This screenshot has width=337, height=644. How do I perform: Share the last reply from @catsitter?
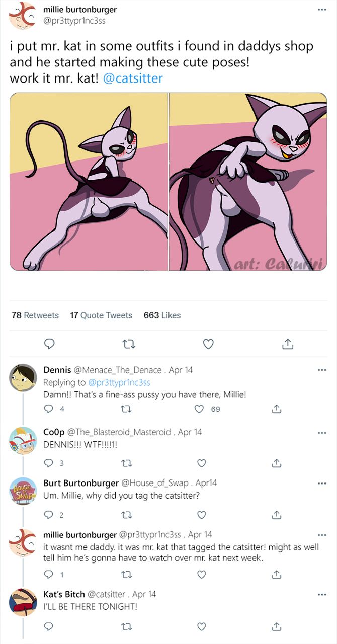(x=276, y=626)
